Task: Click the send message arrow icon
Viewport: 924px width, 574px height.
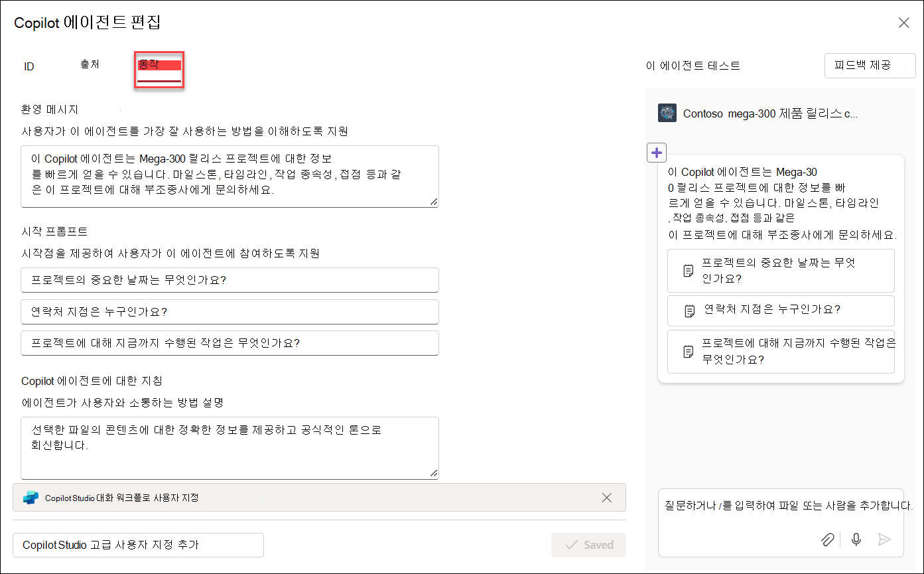Action: coord(884,539)
